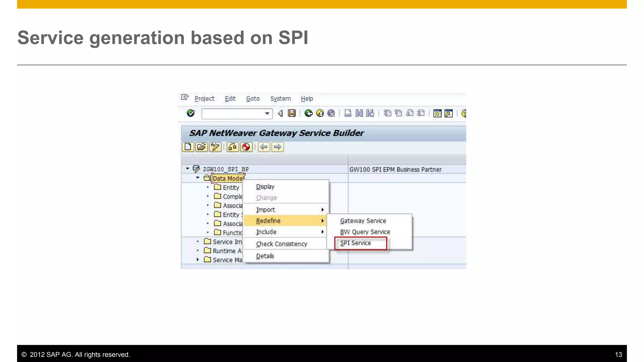
Task: Select the ZGW100_SPI_BP project row
Action: click(225, 169)
